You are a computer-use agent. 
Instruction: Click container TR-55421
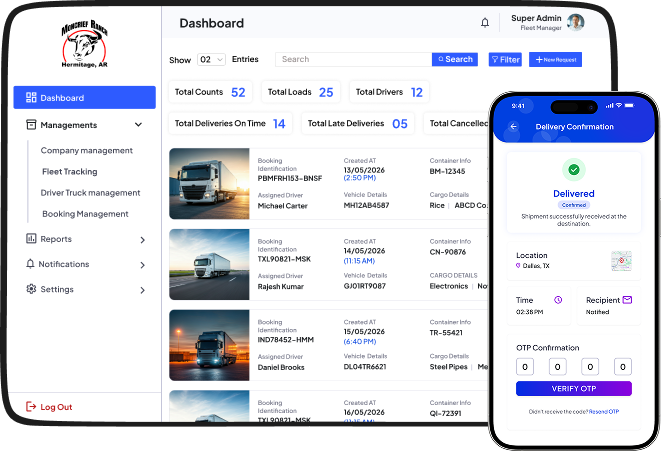pos(446,332)
